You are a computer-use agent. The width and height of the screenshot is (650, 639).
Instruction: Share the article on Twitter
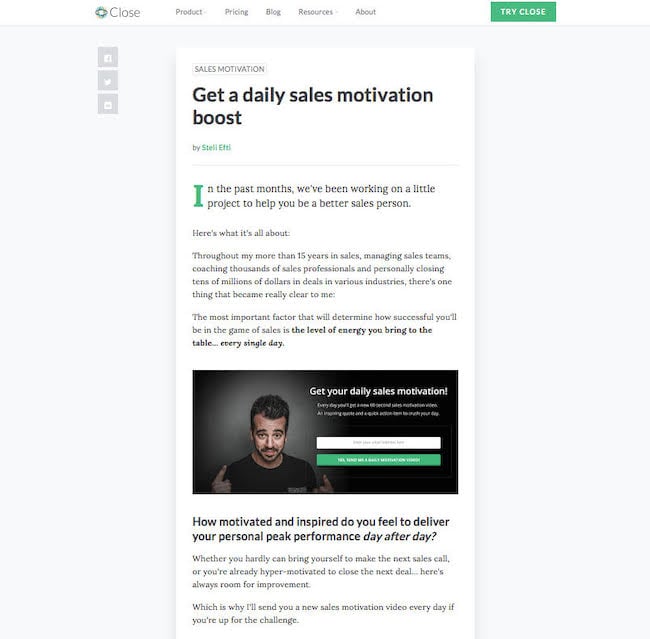click(108, 81)
